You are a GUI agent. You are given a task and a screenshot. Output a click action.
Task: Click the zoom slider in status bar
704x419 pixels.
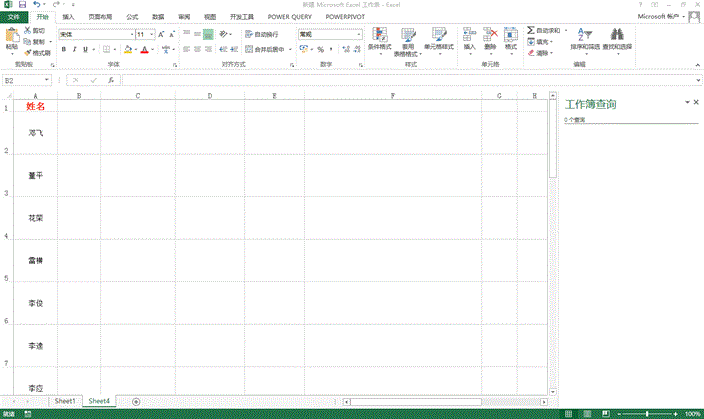click(x=648, y=413)
